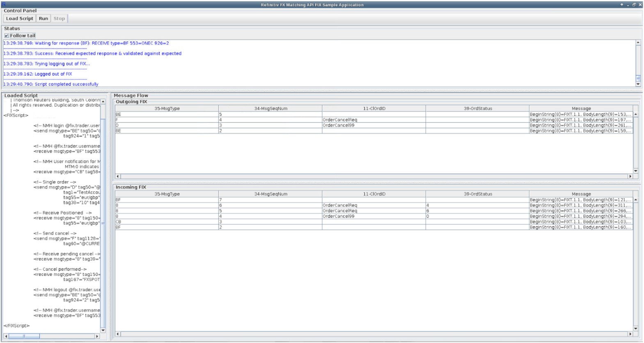Sort Incoming FIX by the 34-MsgSeqNum header
This screenshot has width=644, height=343.
(x=270, y=194)
